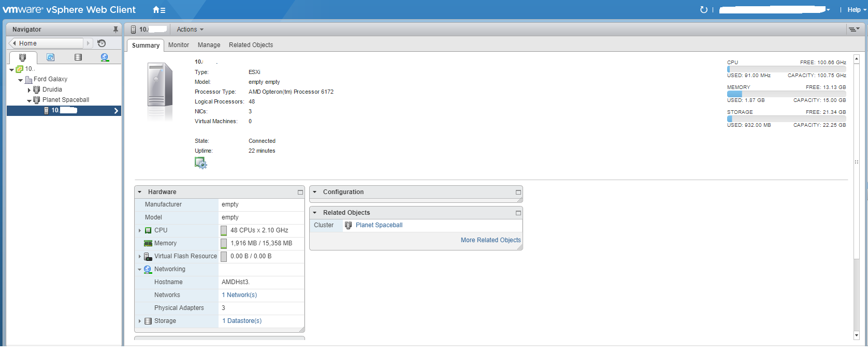
Task: Expand the Druidia cluster tree node
Action: (x=29, y=90)
